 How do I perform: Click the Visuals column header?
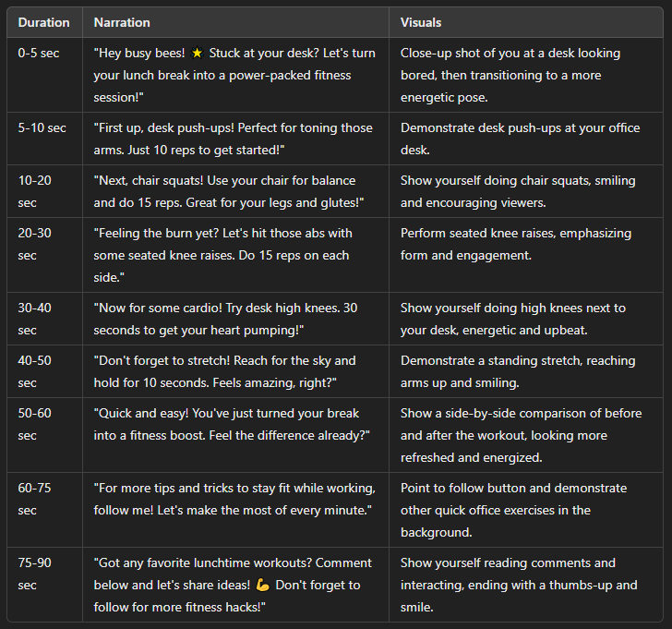pos(421,22)
